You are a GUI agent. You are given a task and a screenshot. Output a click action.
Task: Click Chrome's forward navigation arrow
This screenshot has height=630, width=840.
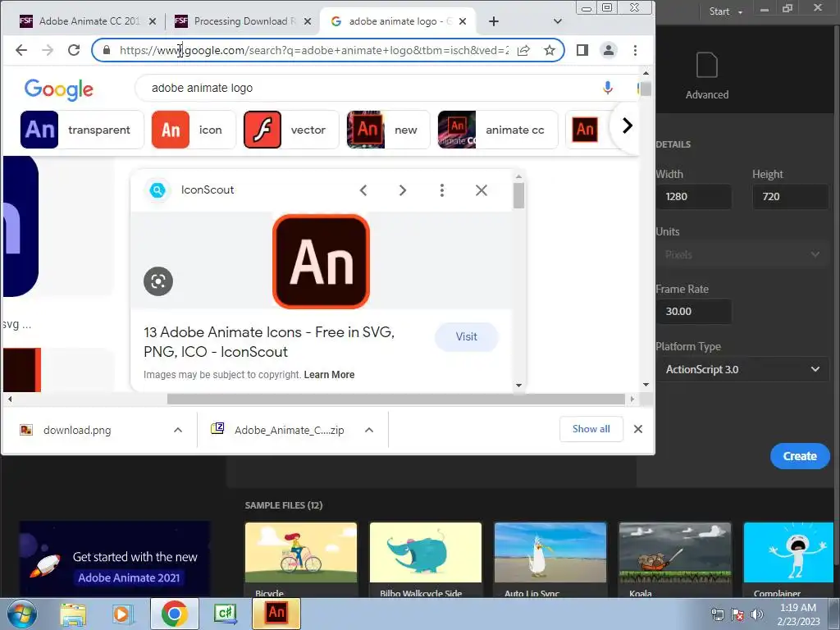coord(48,50)
